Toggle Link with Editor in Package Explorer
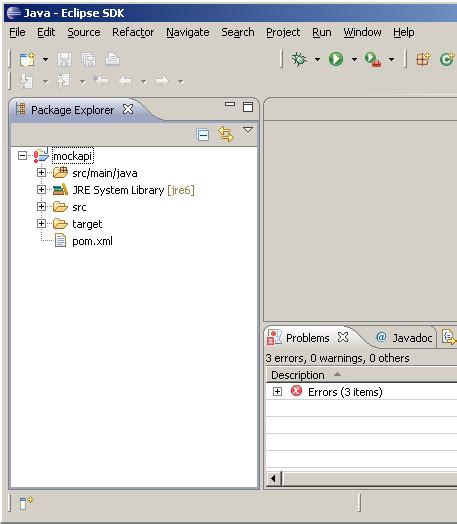457x524 pixels. (x=226, y=134)
